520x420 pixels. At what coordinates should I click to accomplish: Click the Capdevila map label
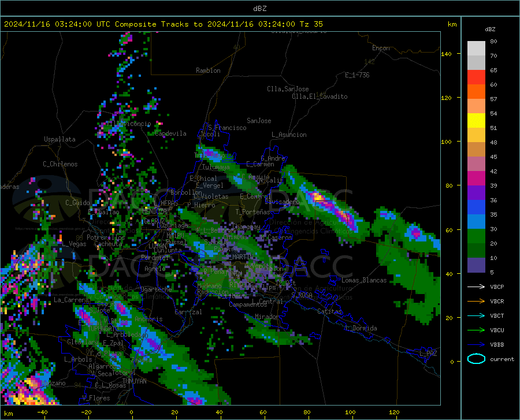(170, 133)
